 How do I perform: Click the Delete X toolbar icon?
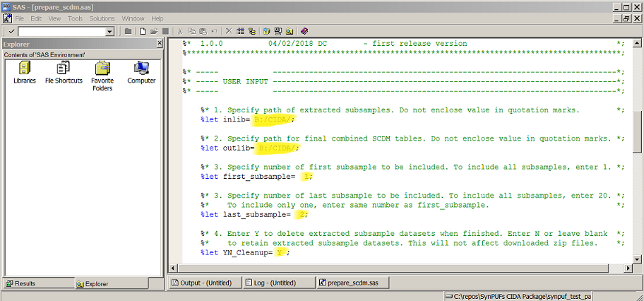228,32
